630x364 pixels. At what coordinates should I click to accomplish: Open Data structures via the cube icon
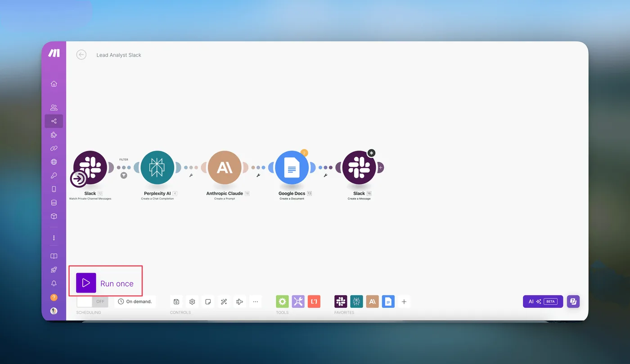tap(54, 216)
